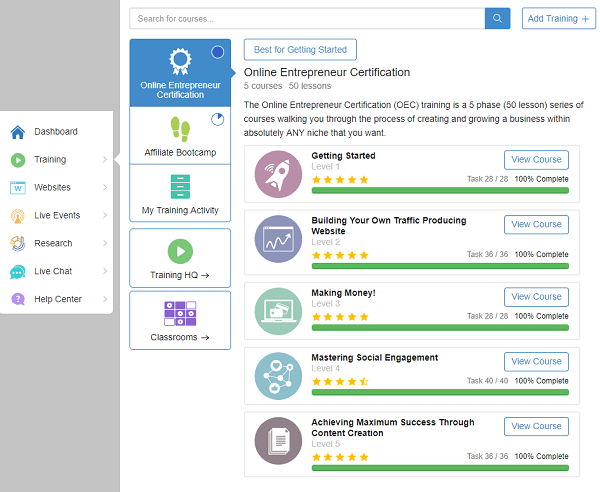Click Best for Getting Started button
600x492 pixels.
300,50
